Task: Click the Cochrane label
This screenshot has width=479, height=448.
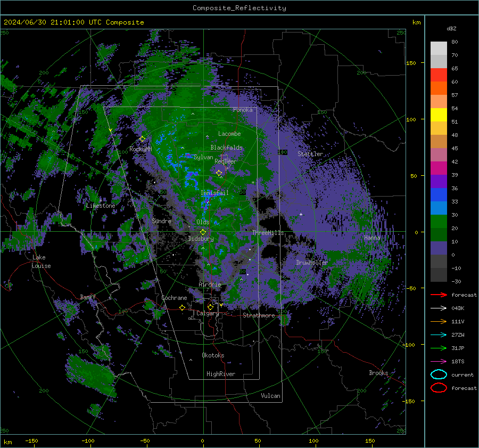Action: pos(174,298)
